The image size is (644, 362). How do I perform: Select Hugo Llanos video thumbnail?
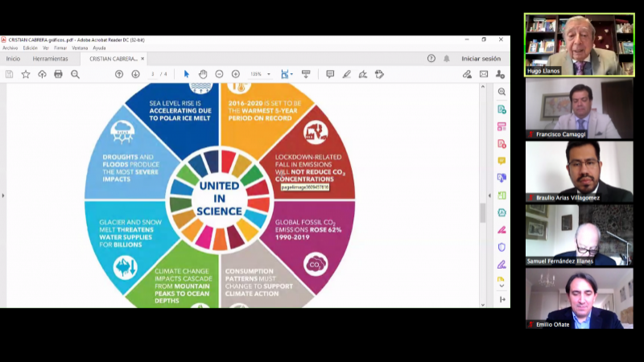tap(579, 45)
